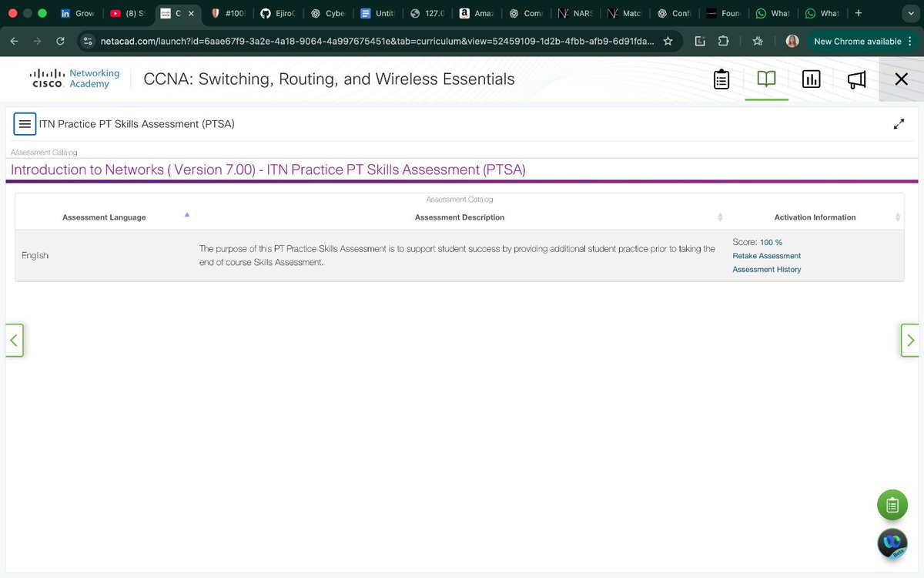Switch to the Amazon tab
This screenshot has height=578, width=924.
pyautogui.click(x=475, y=13)
